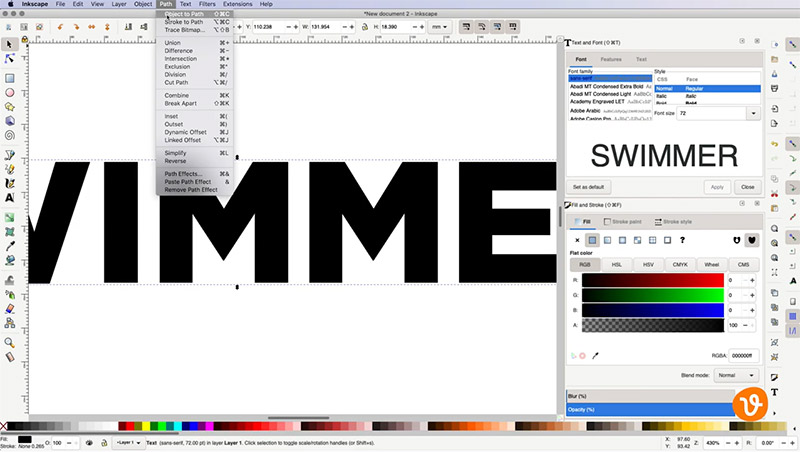Adjust the red R color slider
This screenshot has width=800, height=452.
coord(653,281)
